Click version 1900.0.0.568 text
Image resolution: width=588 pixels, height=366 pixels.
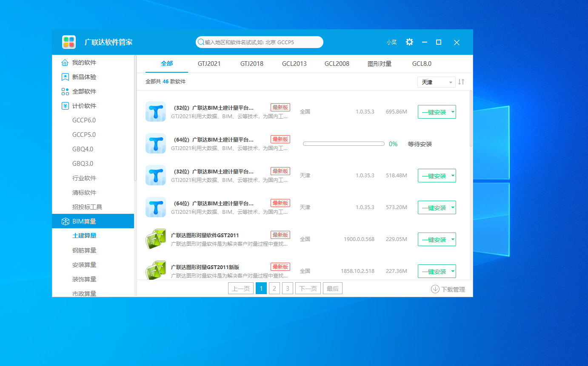359,239
